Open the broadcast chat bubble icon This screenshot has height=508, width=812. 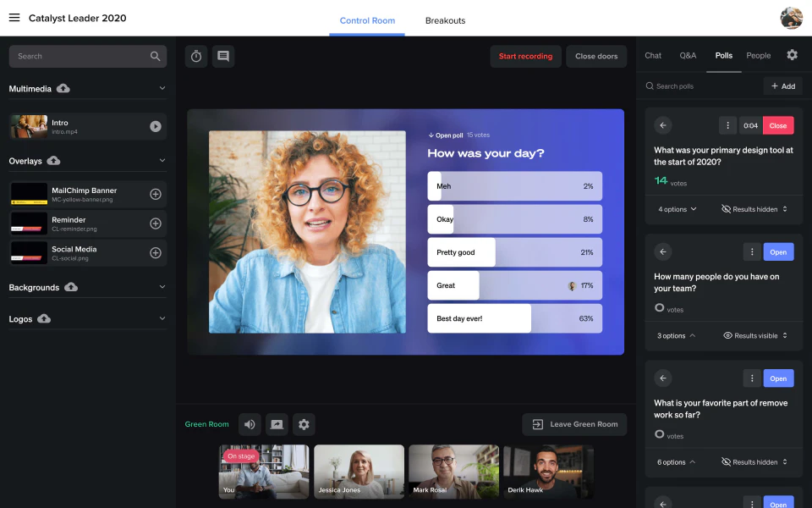(x=222, y=57)
